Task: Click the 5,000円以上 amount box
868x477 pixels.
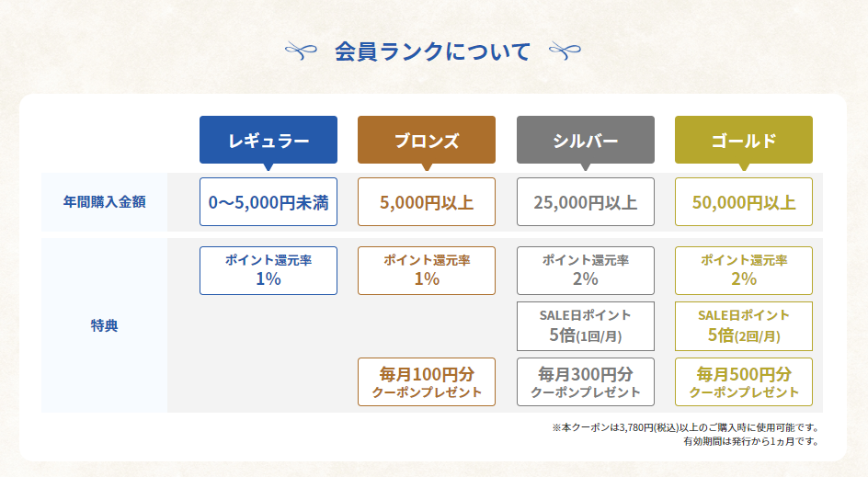Action: pyautogui.click(x=427, y=202)
